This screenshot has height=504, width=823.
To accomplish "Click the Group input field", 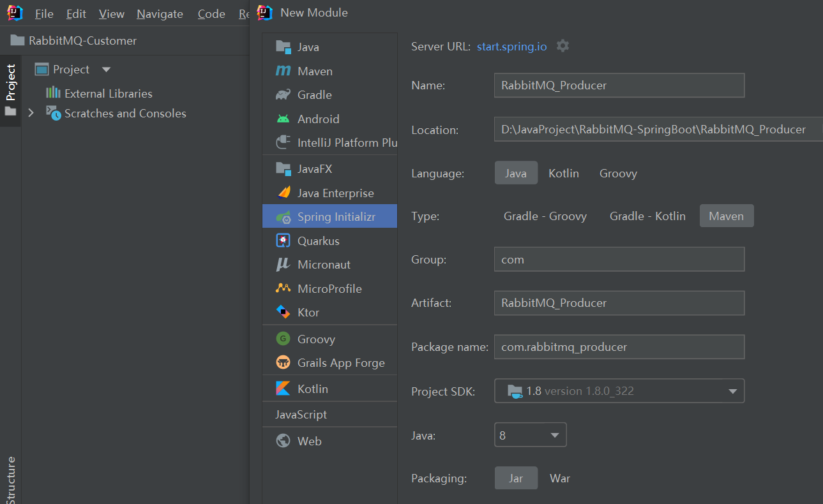I will tap(619, 259).
